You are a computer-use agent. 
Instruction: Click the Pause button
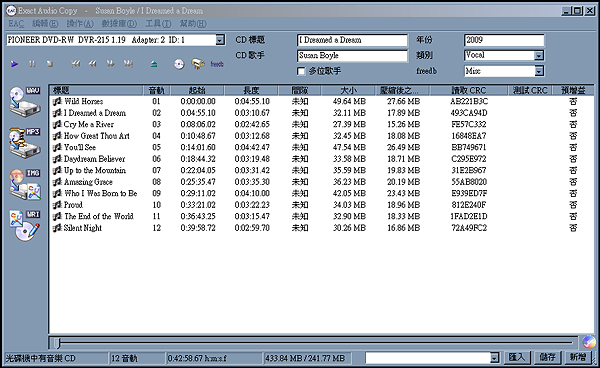pos(32,64)
